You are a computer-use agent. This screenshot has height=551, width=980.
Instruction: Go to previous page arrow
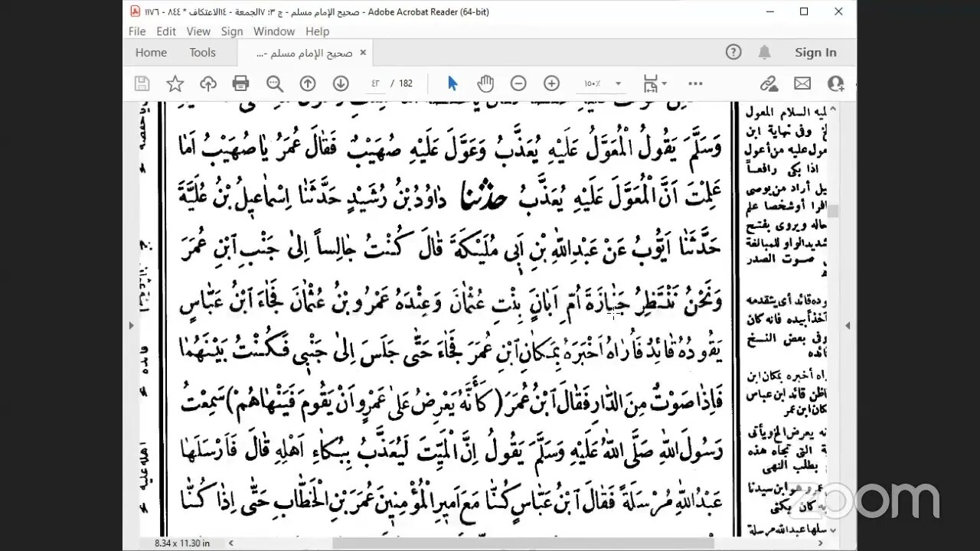(308, 83)
